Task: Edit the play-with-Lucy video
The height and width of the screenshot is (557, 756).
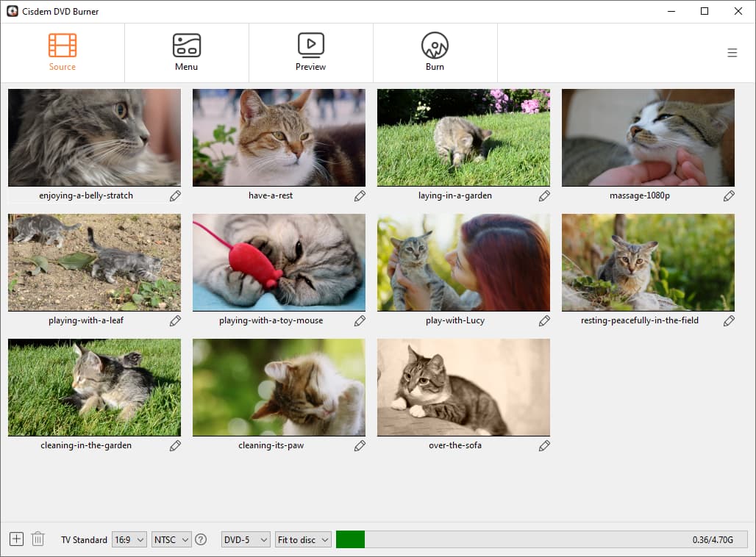Action: tap(544, 321)
